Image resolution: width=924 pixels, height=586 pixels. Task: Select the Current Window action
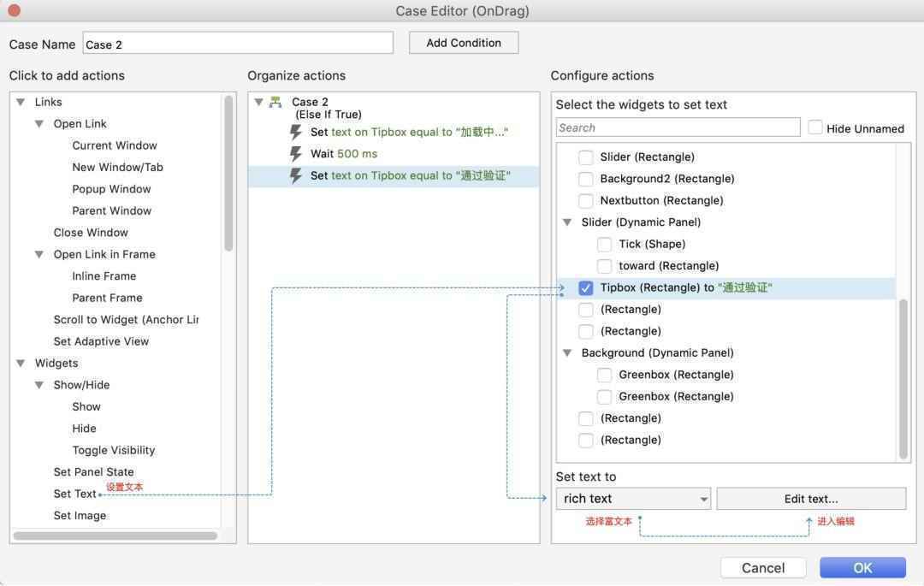coord(115,145)
